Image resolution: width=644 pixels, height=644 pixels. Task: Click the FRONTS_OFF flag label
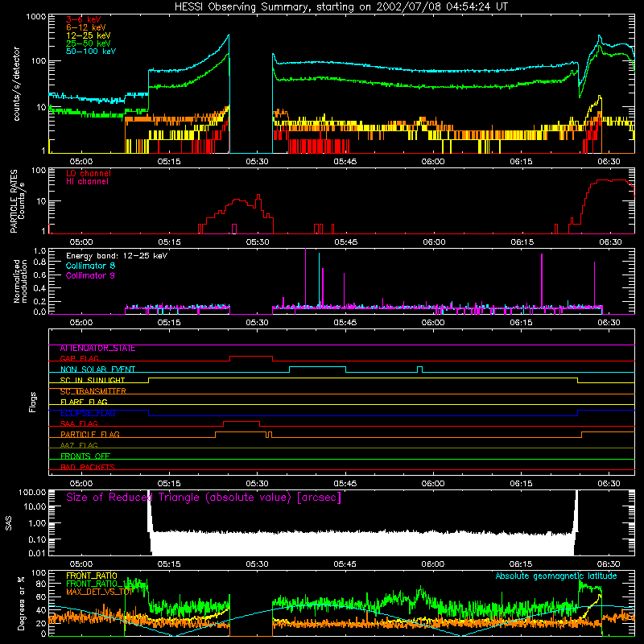click(x=85, y=456)
